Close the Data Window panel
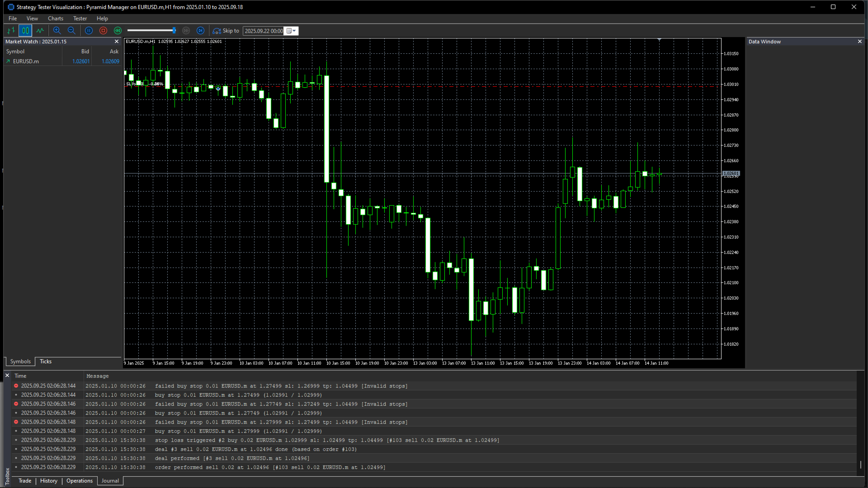This screenshot has width=868, height=488. pyautogui.click(x=860, y=42)
